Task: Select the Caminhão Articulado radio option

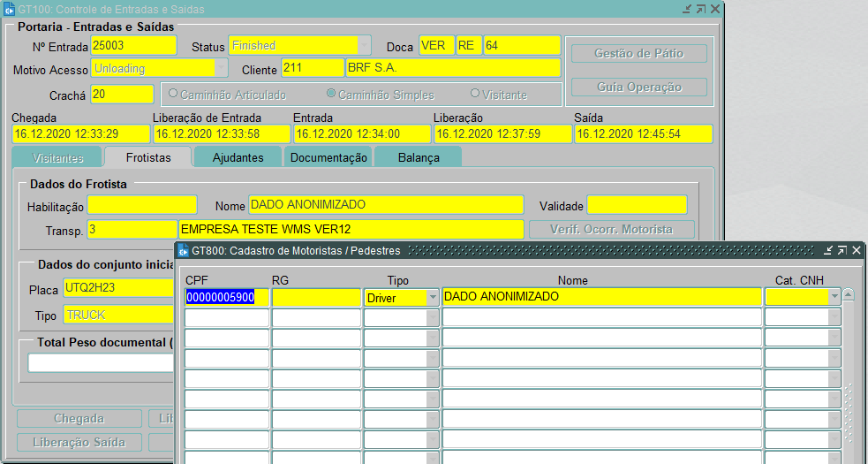Action: [173, 94]
